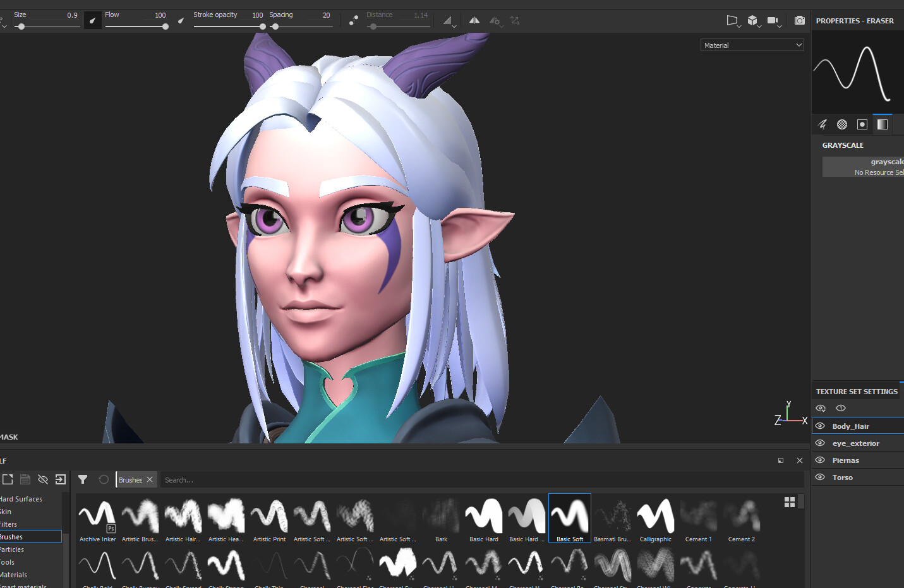This screenshot has height=588, width=904.
Task: Open the filter funnel in the shelf
Action: 82,479
